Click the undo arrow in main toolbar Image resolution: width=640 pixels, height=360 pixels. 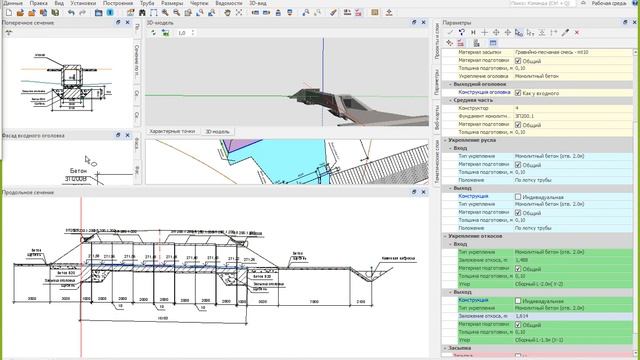(x=71, y=13)
